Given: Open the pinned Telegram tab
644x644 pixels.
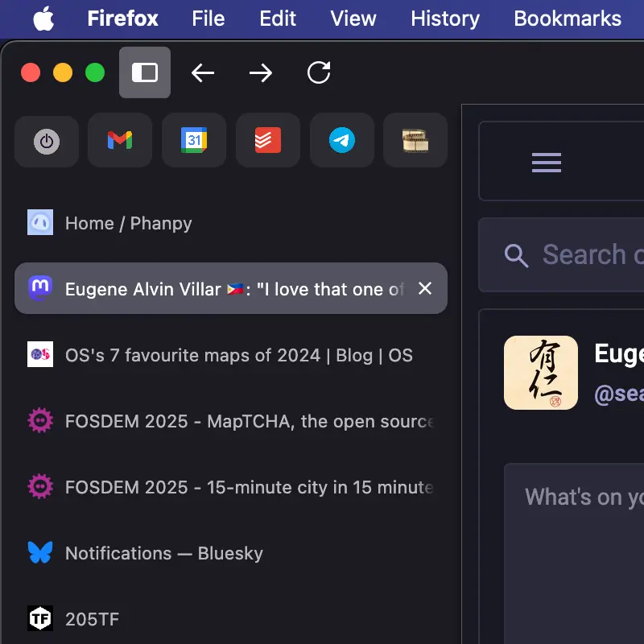Looking at the screenshot, I should pos(341,142).
